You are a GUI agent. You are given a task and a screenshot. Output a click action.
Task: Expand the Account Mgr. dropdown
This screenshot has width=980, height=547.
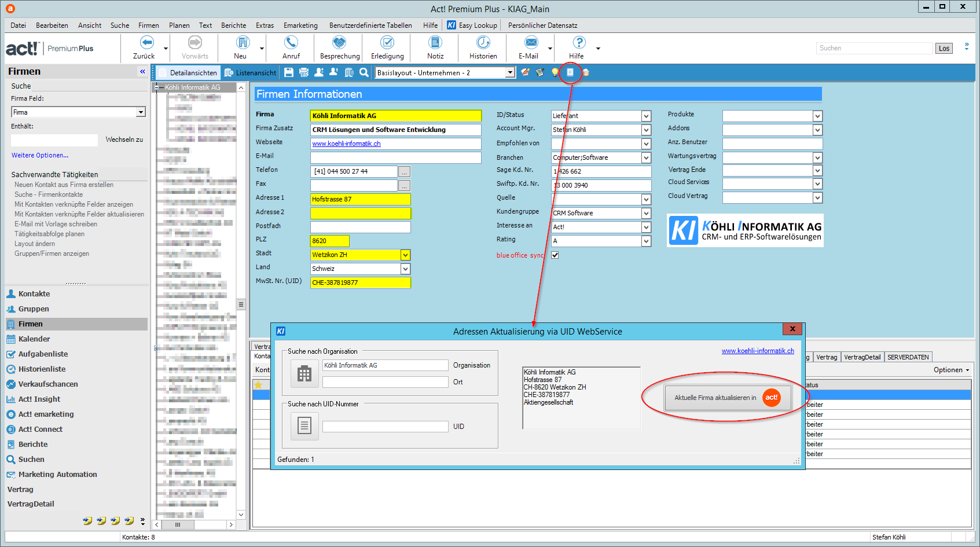pyautogui.click(x=646, y=130)
